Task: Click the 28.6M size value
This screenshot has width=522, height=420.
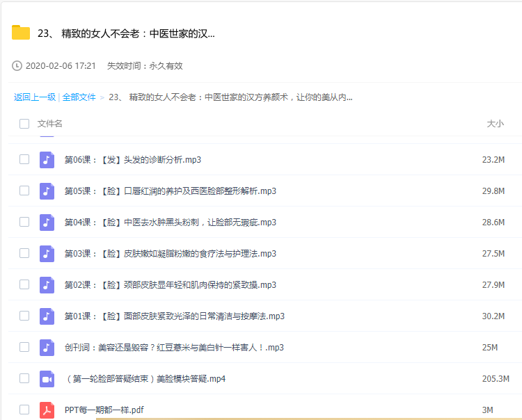Action: 493,223
